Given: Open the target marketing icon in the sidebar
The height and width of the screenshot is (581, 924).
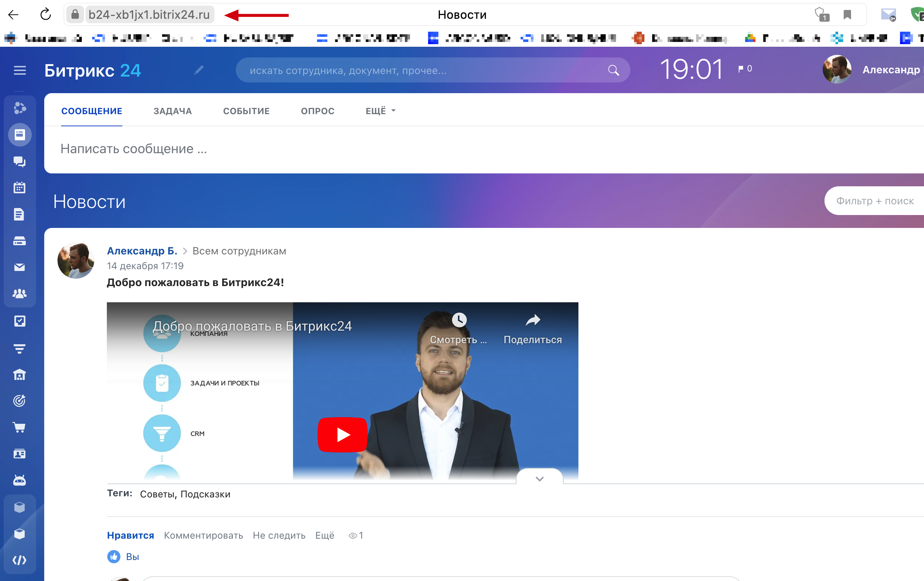Looking at the screenshot, I should point(20,401).
